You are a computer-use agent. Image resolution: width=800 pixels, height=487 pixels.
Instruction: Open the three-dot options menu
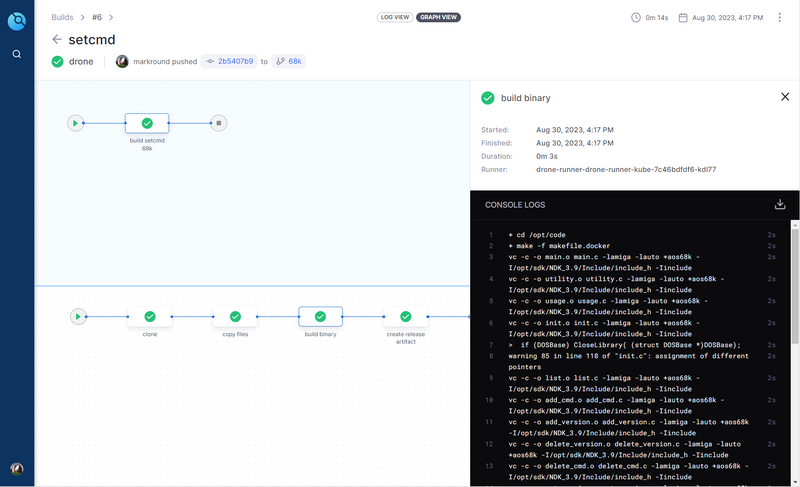(x=780, y=17)
